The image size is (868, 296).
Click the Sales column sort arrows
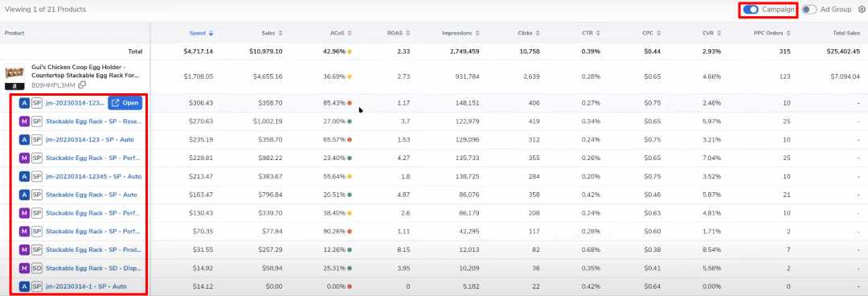280,33
